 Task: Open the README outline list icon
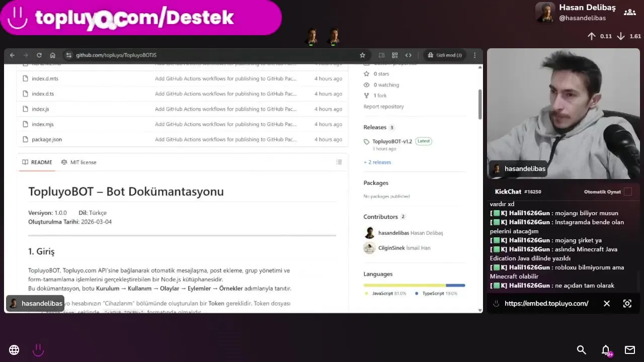tap(339, 162)
